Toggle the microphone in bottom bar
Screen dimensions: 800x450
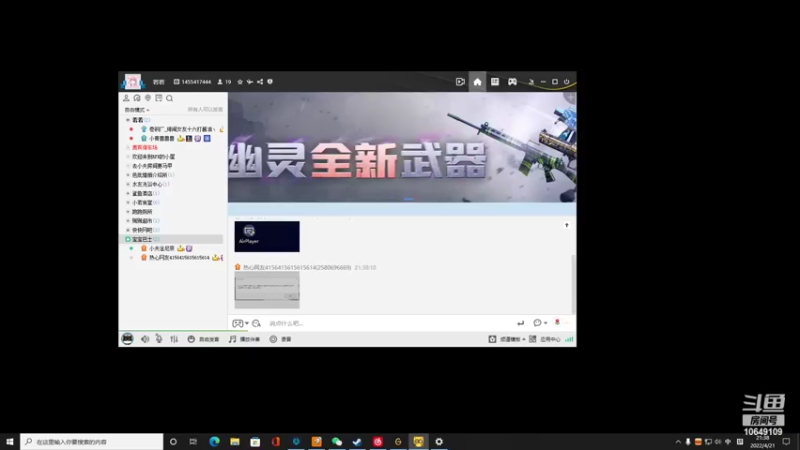click(x=159, y=339)
